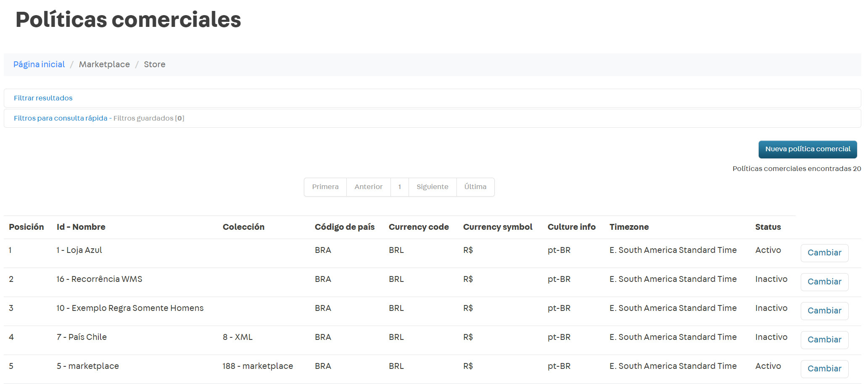
Task: Open policy 16 - Recorrência WMS entry
Action: tap(99, 279)
